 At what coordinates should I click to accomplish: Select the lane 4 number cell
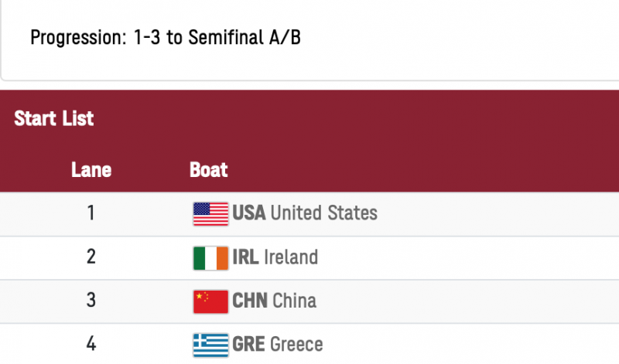coord(91,343)
